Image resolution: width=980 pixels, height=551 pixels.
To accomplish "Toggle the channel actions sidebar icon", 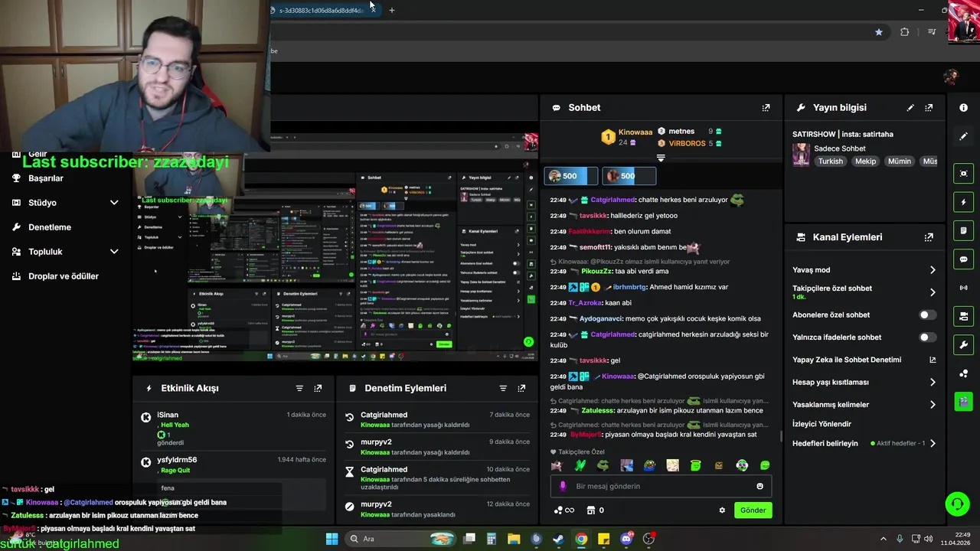I will [963, 316].
